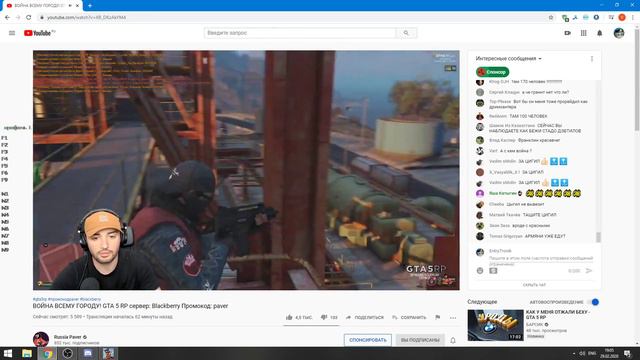Go back in browser history
640x360 pixels.
[x=7, y=18]
